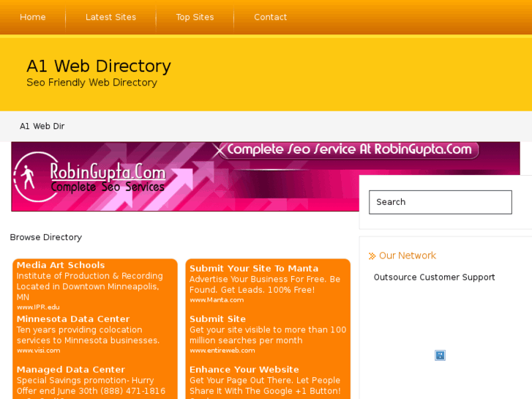Click the Enhance Your Website ad title

pyautogui.click(x=244, y=370)
